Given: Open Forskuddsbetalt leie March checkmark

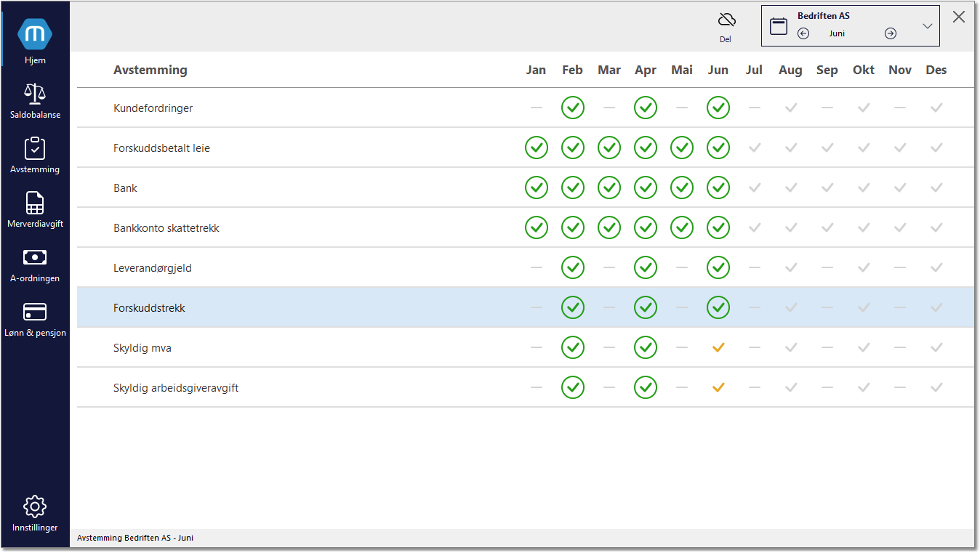Looking at the screenshot, I should [609, 148].
